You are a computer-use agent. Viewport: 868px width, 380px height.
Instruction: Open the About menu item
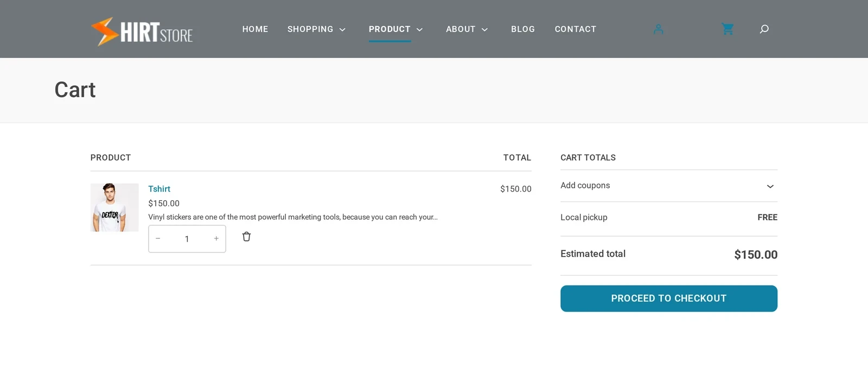pos(461,29)
